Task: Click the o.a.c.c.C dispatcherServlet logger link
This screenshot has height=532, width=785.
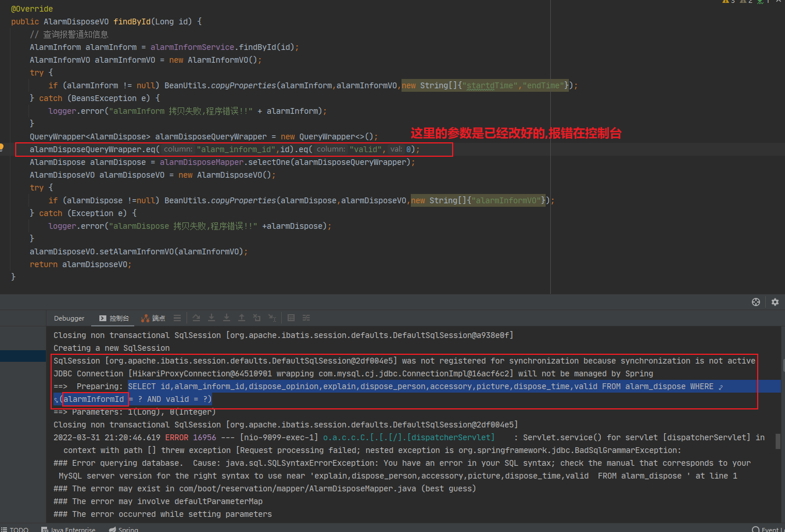Action: click(408, 437)
